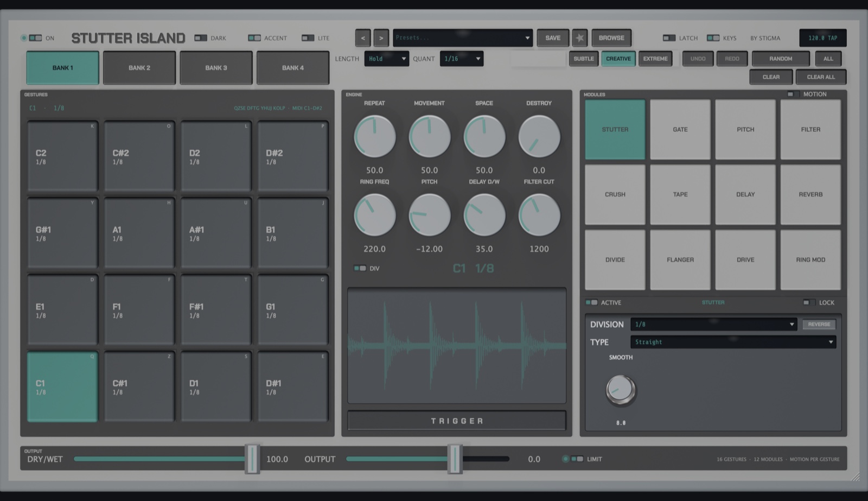Open the TYPE dropdown set to Straight

733,342
